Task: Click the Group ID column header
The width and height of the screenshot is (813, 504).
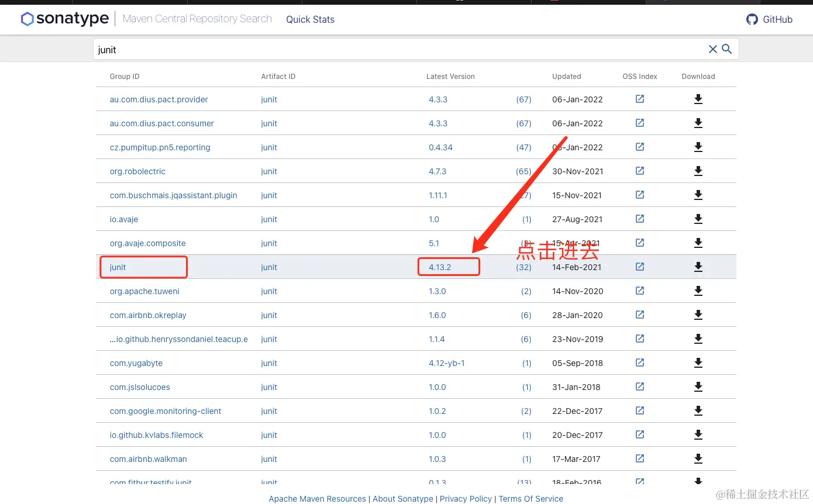Action: (x=125, y=77)
